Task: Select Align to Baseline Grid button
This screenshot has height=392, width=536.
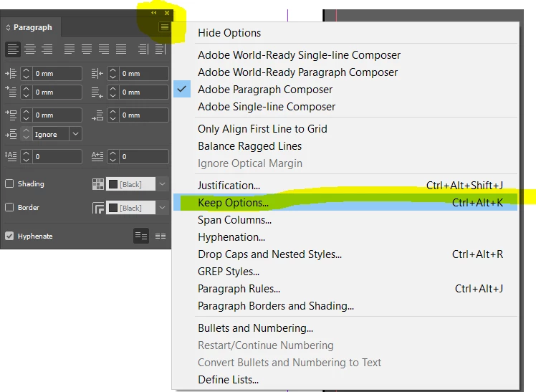Action: pyautogui.click(x=161, y=236)
